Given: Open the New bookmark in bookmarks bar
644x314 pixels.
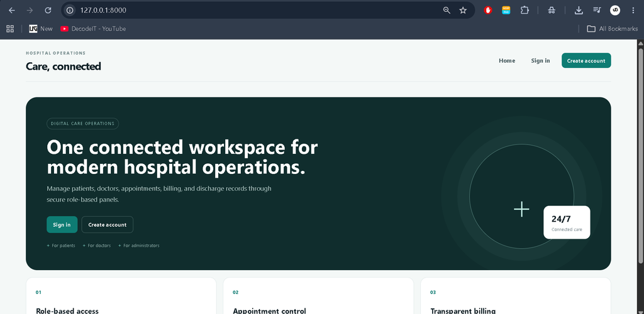Looking at the screenshot, I should (41, 29).
